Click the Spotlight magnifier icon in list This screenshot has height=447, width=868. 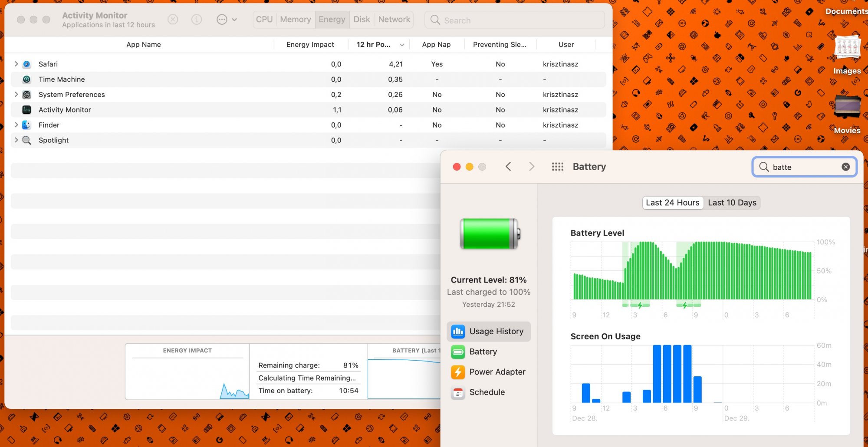[26, 140]
